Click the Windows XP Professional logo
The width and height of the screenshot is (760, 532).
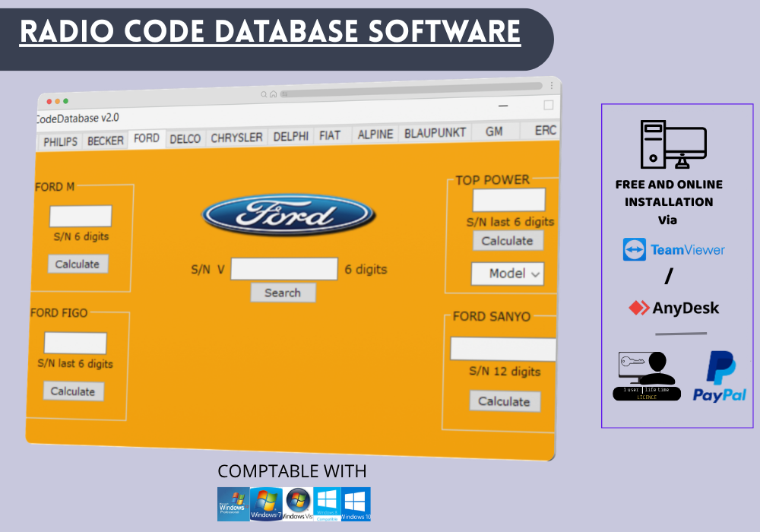(233, 504)
